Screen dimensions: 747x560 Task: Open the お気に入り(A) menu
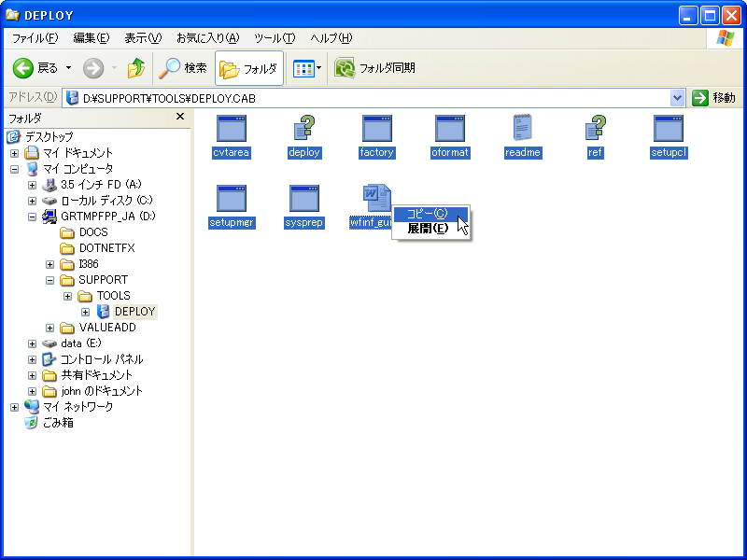tap(207, 38)
